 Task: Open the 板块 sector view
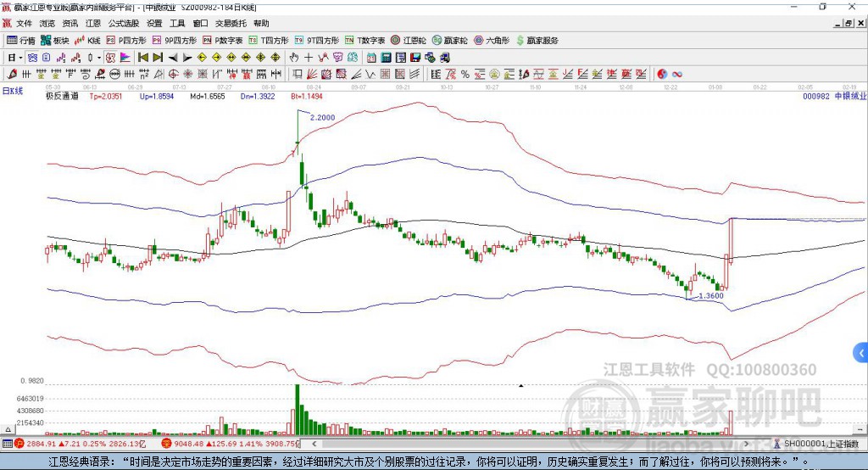point(55,41)
